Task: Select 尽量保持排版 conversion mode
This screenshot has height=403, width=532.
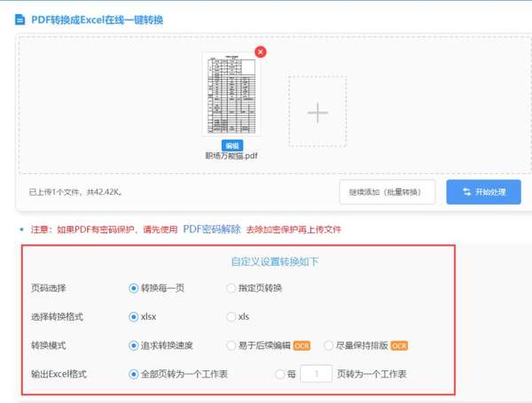Action: [x=330, y=345]
